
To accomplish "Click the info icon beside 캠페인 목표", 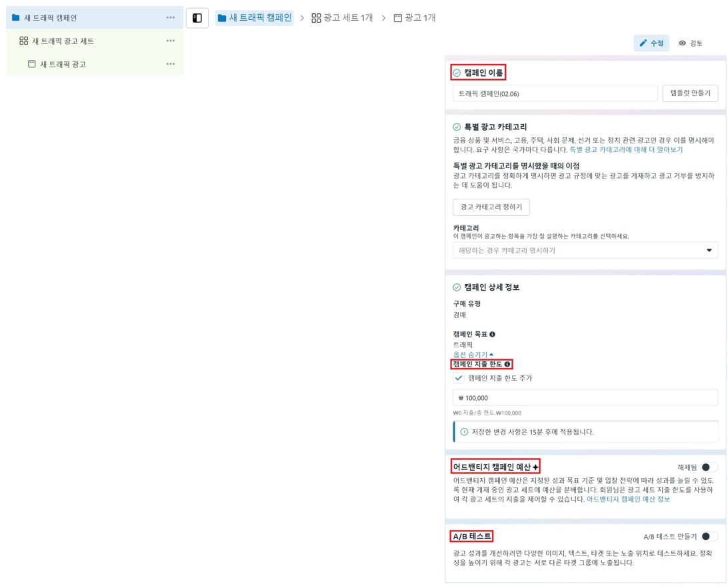I will tap(492, 334).
